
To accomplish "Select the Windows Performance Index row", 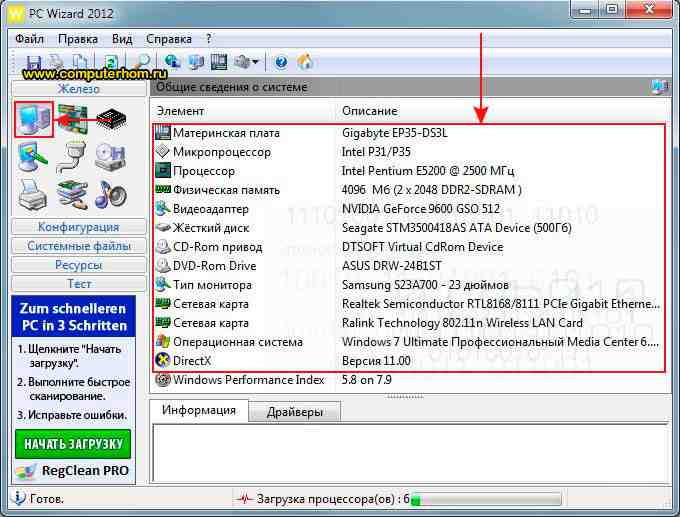I will pos(409,380).
